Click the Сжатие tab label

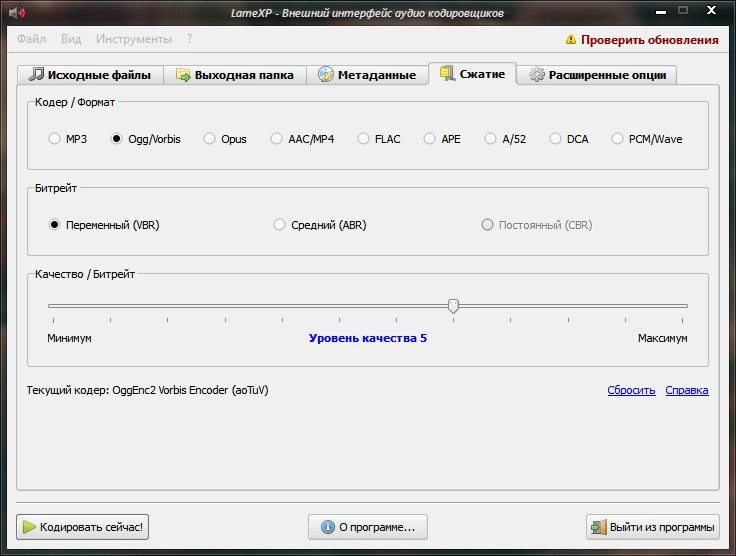pos(483,74)
